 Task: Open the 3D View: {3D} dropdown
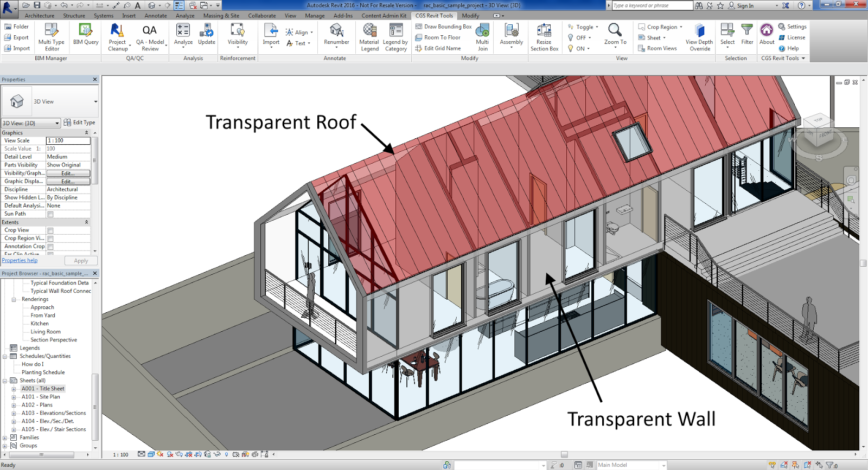point(31,123)
